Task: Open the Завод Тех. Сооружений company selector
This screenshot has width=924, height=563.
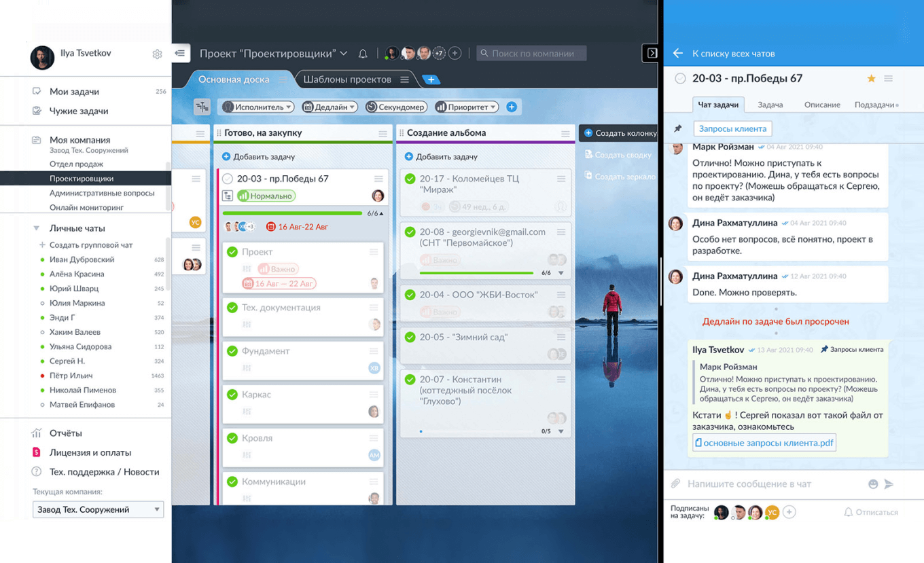Action: coord(98,509)
